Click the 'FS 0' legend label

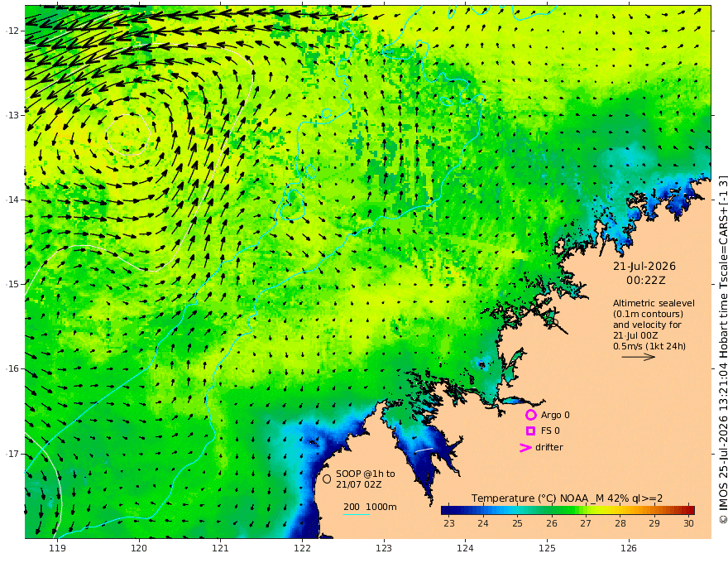coord(550,431)
